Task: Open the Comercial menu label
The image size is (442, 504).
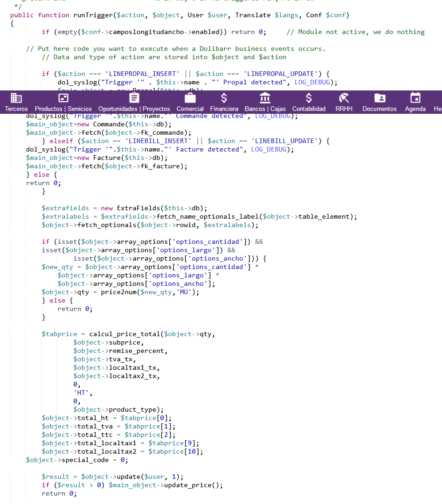Action: [190, 109]
